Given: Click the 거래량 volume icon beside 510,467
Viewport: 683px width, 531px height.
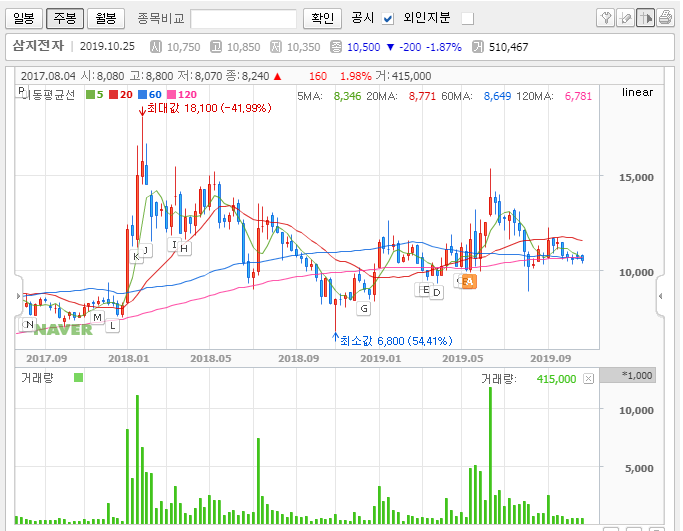Looking at the screenshot, I should pos(478,47).
